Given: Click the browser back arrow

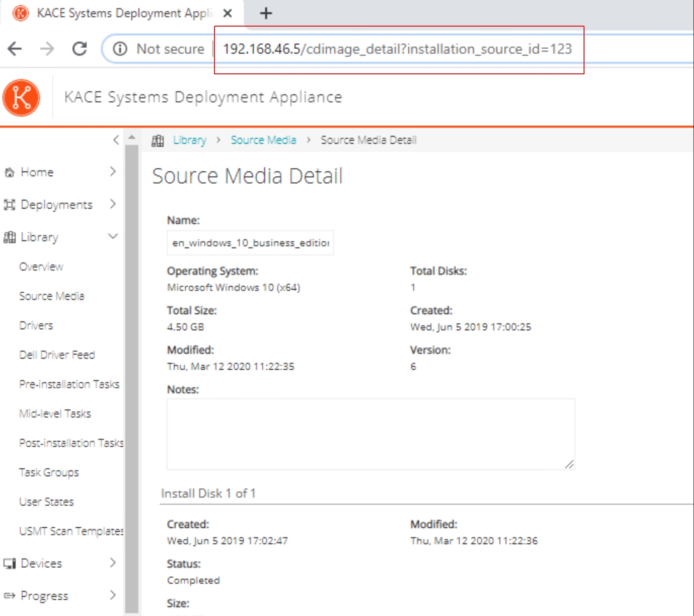Looking at the screenshot, I should 15,49.
